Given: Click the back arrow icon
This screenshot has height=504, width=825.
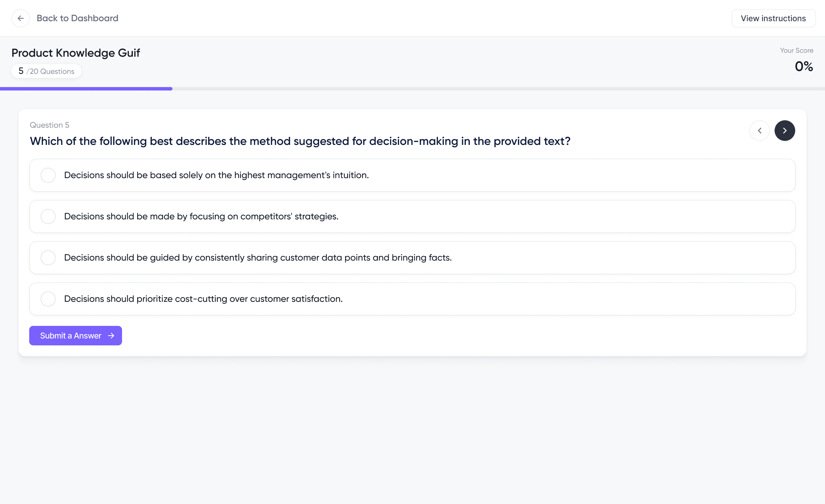Looking at the screenshot, I should point(20,18).
